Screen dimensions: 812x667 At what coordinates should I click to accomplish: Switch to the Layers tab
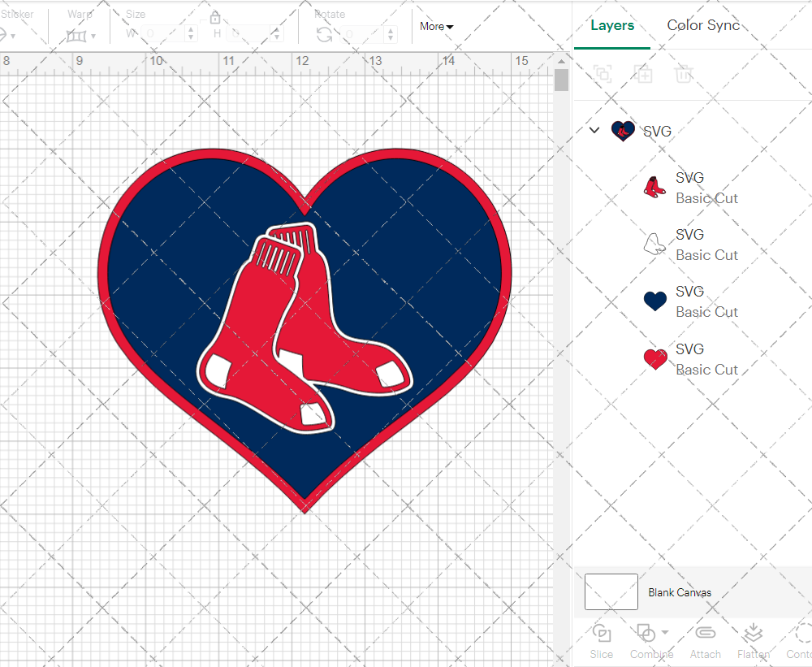[612, 25]
